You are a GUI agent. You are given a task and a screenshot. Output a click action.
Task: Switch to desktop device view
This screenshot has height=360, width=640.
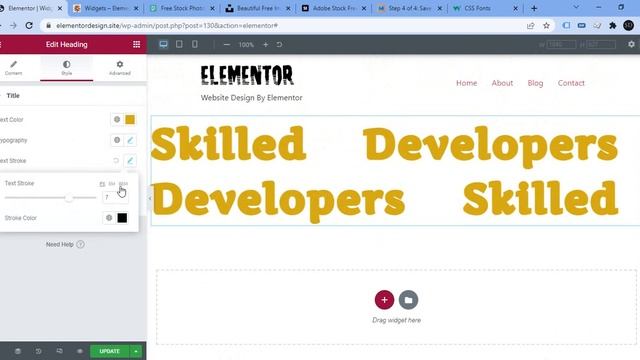pyautogui.click(x=163, y=44)
